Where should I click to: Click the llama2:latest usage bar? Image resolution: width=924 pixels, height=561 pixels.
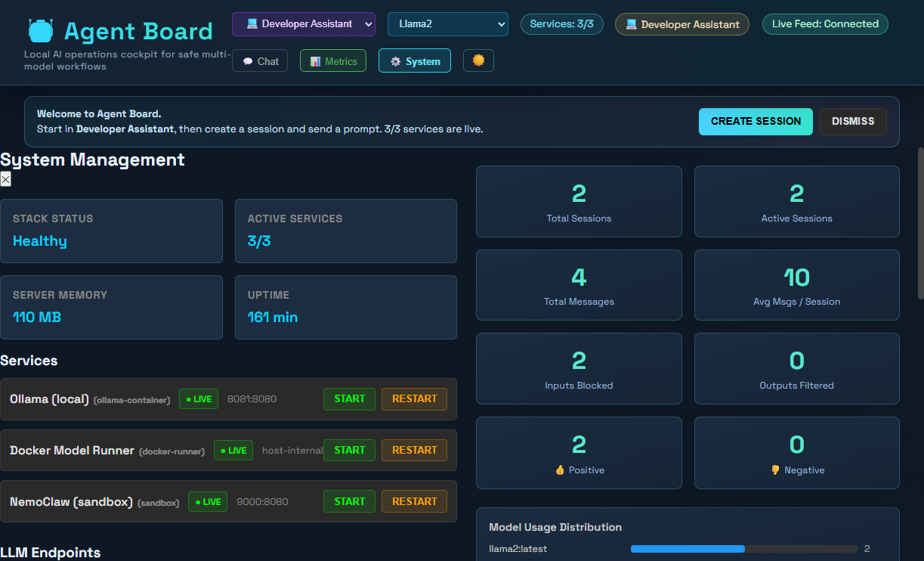pos(744,549)
